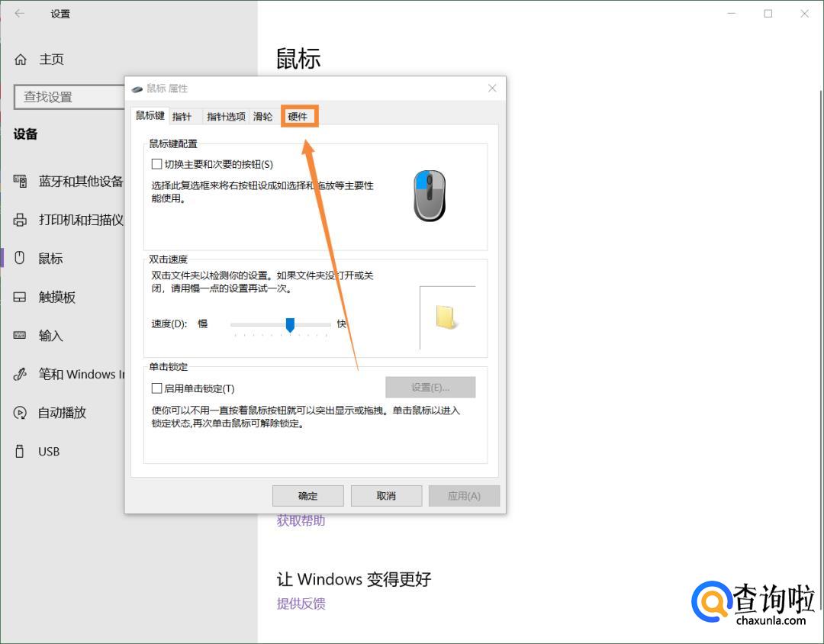This screenshot has height=644, width=824.
Task: Enable the ClickLock checkbox
Action: coord(157,388)
